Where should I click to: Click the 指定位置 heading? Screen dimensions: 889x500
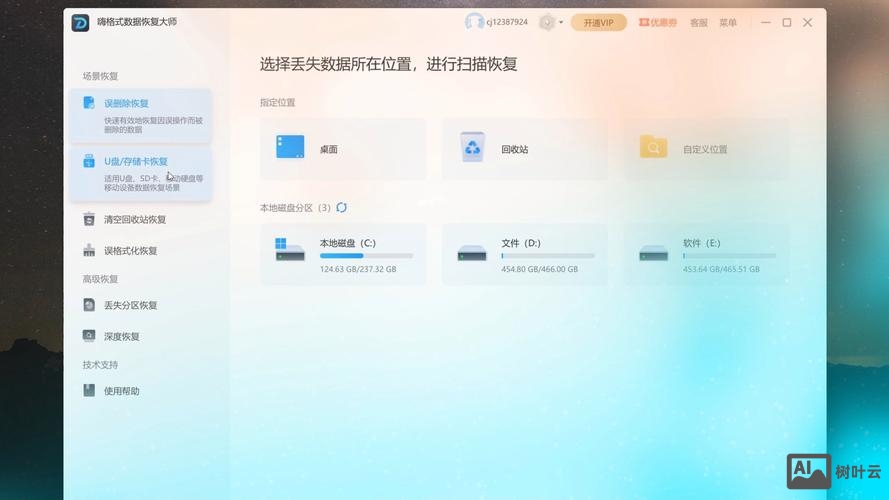(x=278, y=103)
